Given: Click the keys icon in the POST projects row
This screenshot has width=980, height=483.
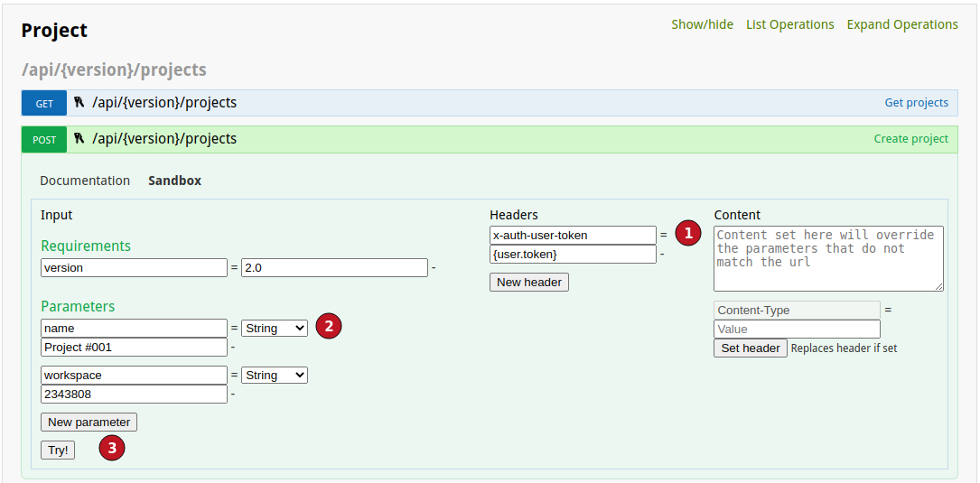Looking at the screenshot, I should click(x=79, y=139).
